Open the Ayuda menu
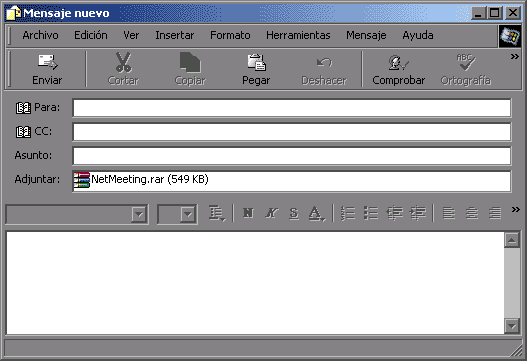Viewport: 527px width, 361px height. pyautogui.click(x=418, y=35)
